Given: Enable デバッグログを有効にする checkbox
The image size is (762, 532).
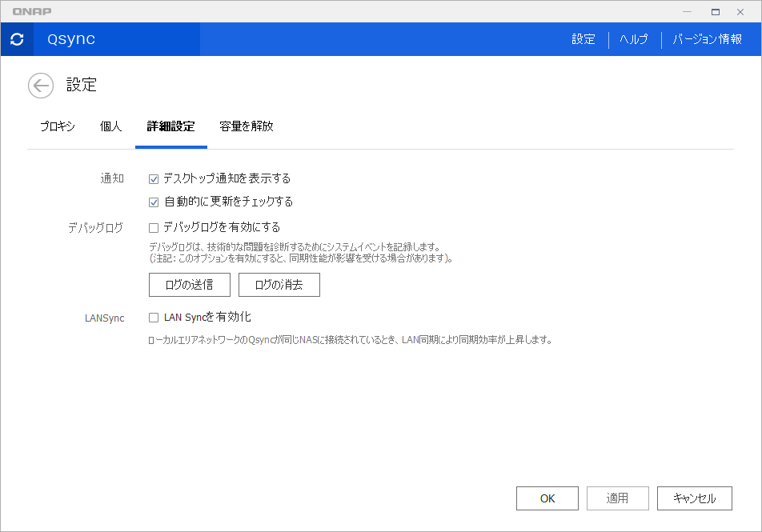Looking at the screenshot, I should tap(154, 227).
